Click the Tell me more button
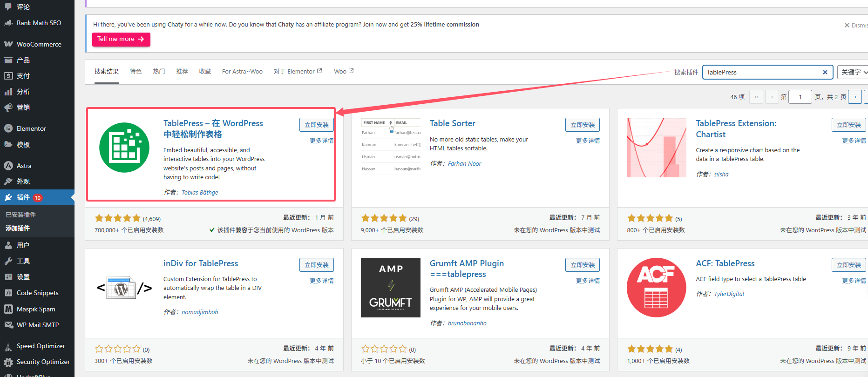The height and width of the screenshot is (377, 868). point(121,39)
